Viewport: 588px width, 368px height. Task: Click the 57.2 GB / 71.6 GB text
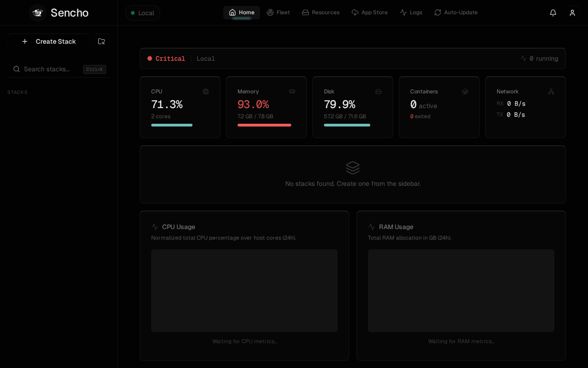click(345, 116)
